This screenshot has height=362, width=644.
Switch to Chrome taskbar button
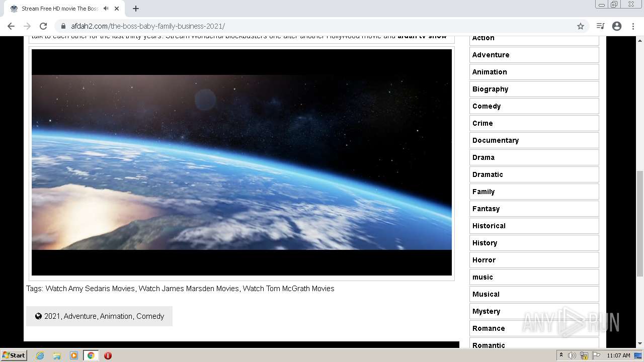(x=91, y=355)
